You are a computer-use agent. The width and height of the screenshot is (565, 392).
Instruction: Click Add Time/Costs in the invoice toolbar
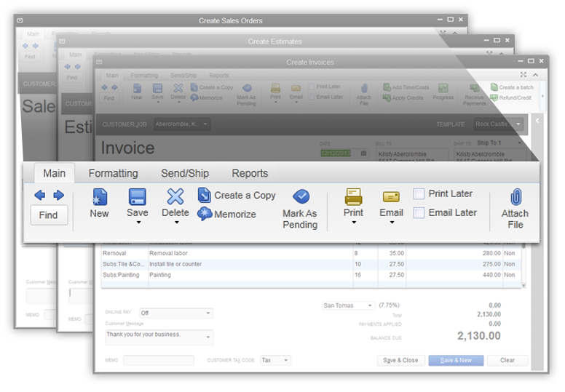pos(406,87)
